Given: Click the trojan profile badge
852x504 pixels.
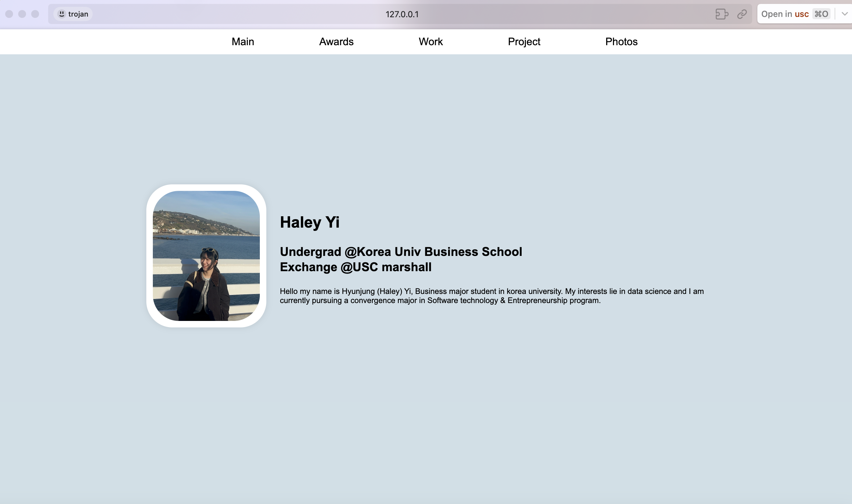Looking at the screenshot, I should click(x=73, y=14).
